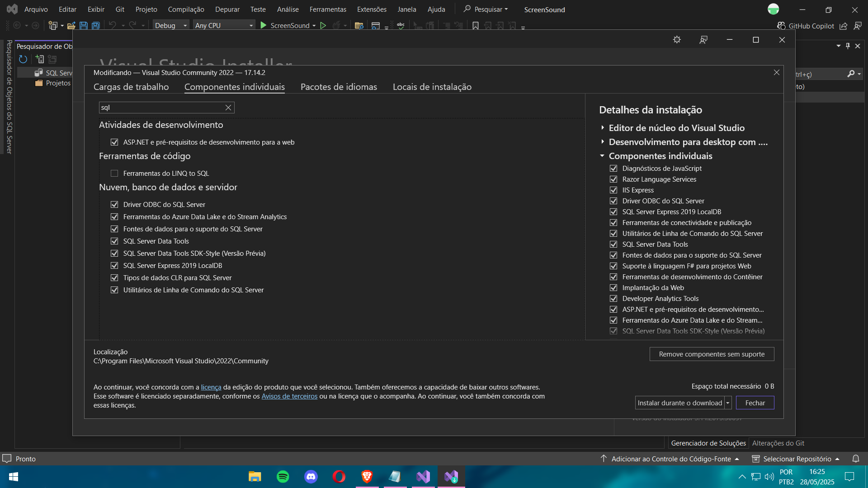The width and height of the screenshot is (868, 488).
Task: Open the installer settings gear icon
Action: (x=677, y=40)
